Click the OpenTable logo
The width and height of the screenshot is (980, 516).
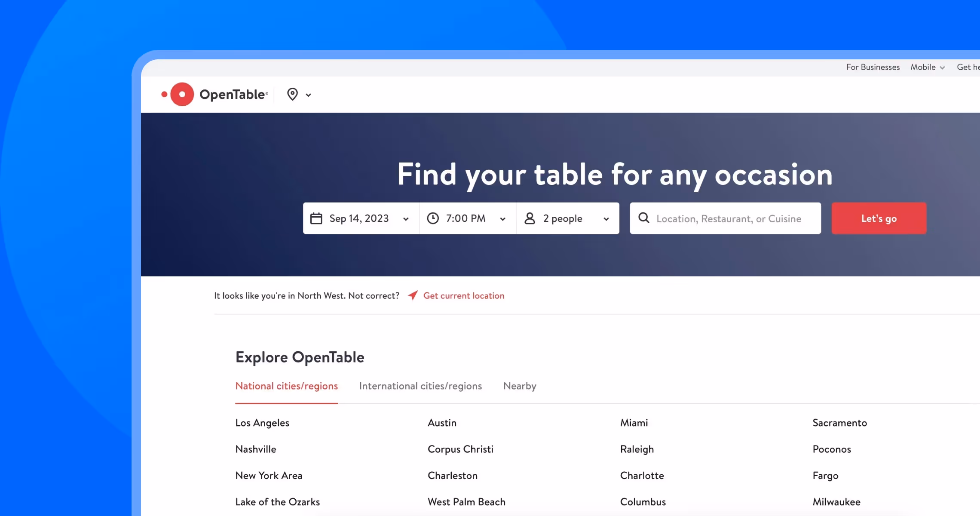pos(214,94)
